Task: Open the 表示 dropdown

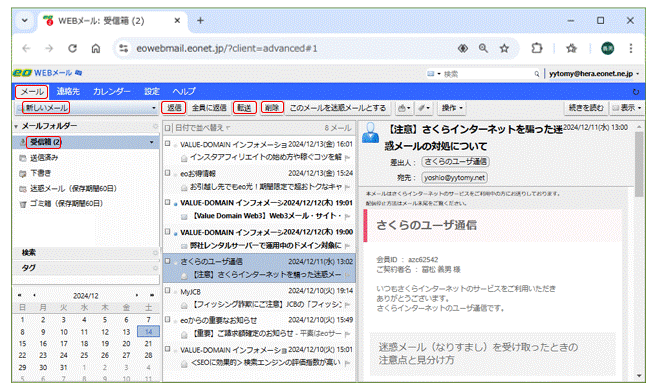Action: pos(627,108)
